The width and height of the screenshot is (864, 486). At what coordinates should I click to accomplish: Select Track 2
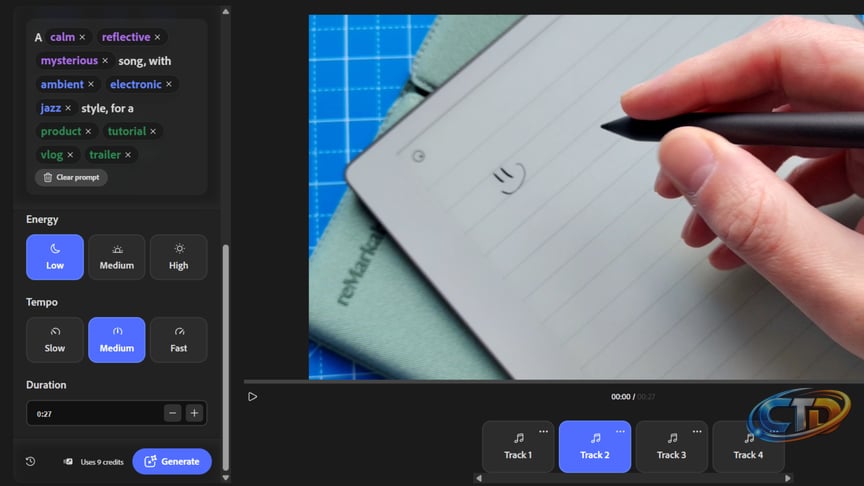(595, 447)
